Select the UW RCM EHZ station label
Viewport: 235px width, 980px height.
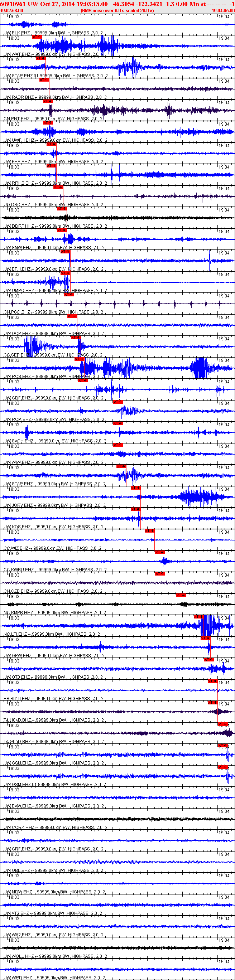(x=54, y=419)
